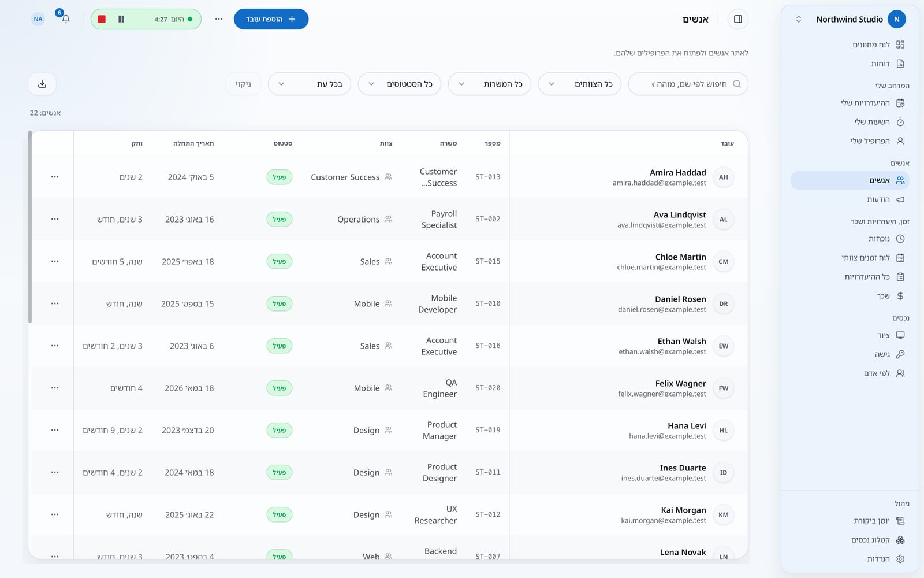Open the בכל עת date filter
The image size is (924, 578).
(x=310, y=84)
